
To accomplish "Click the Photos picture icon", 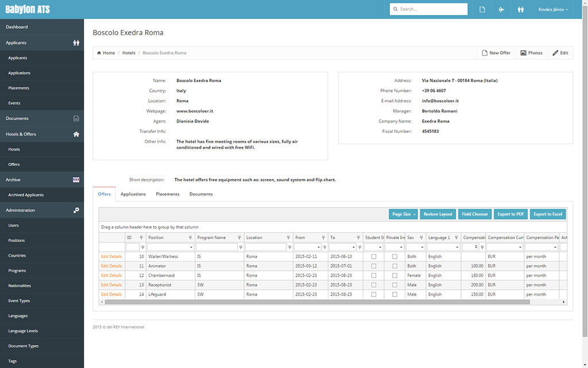I will pyautogui.click(x=523, y=53).
